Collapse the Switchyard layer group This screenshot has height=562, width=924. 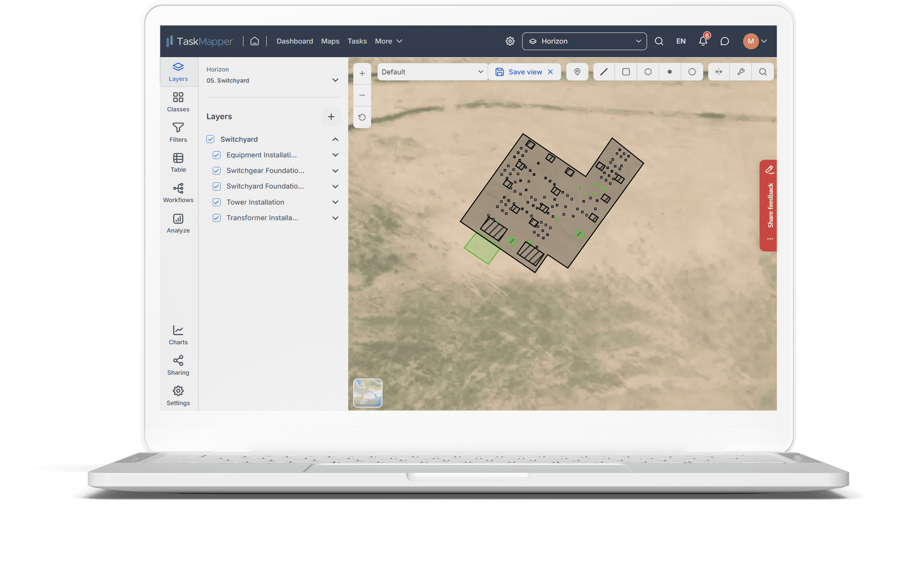335,139
